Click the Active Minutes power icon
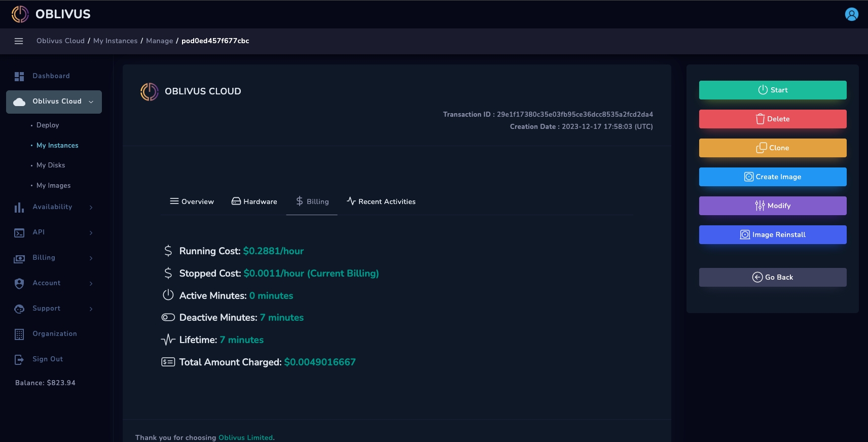Viewport: 868px width, 442px height. point(168,295)
